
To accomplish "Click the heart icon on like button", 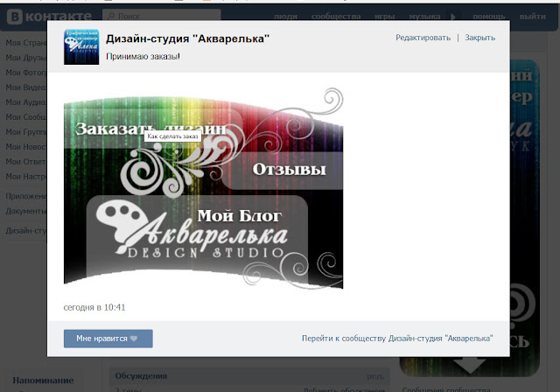I will click(134, 339).
